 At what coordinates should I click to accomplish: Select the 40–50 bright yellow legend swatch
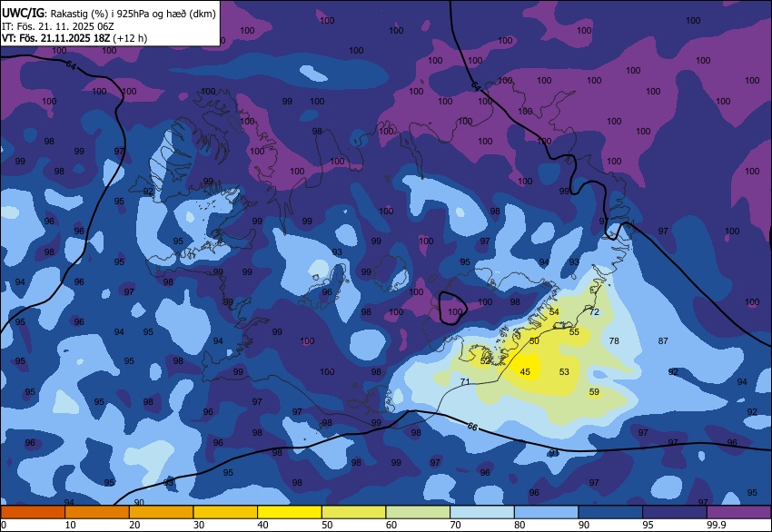point(290,512)
